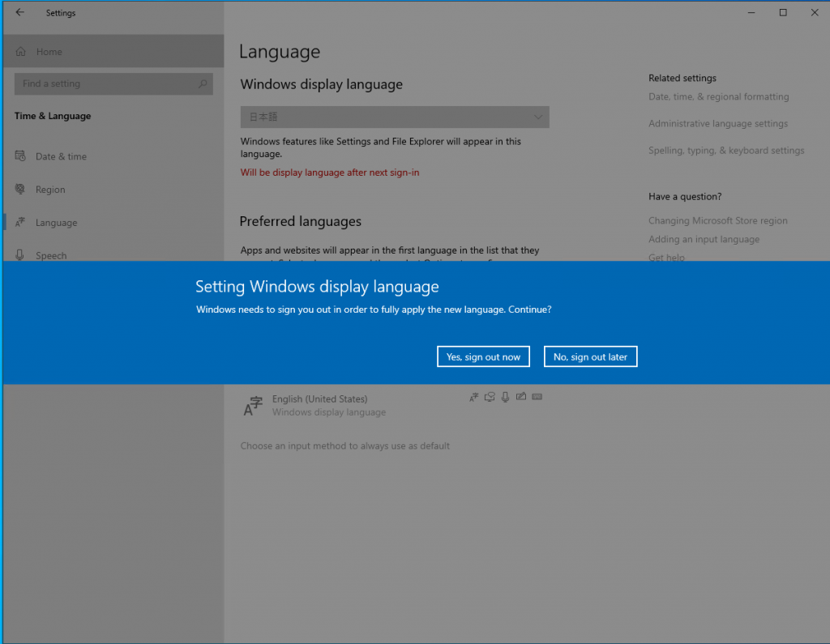Open the Region settings page
830x644 pixels.
[x=50, y=190]
